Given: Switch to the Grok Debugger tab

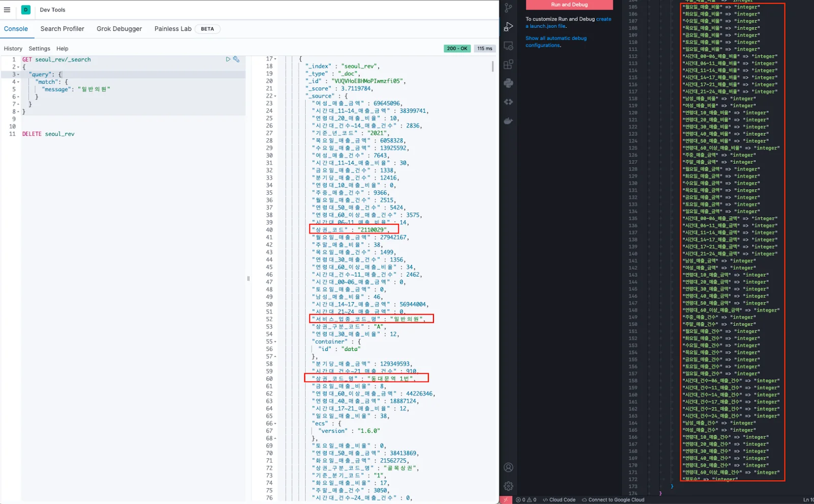Looking at the screenshot, I should point(119,29).
